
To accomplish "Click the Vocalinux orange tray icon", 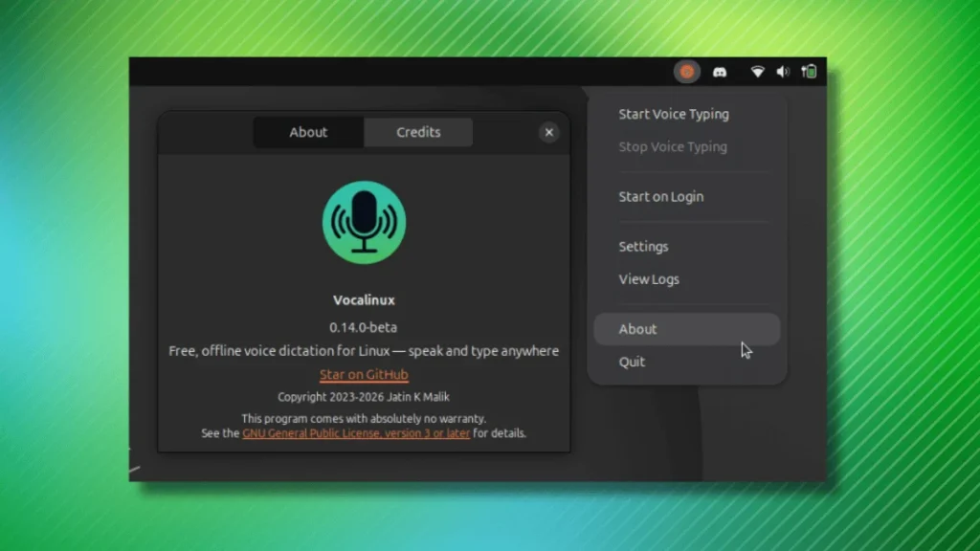I will pyautogui.click(x=686, y=72).
